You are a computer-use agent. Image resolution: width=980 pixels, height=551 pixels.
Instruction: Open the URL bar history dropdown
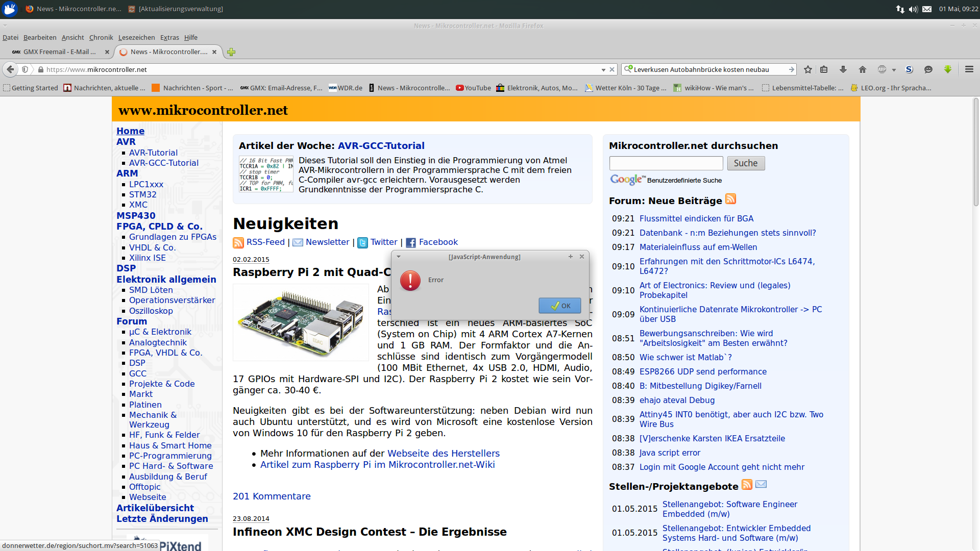(x=603, y=70)
